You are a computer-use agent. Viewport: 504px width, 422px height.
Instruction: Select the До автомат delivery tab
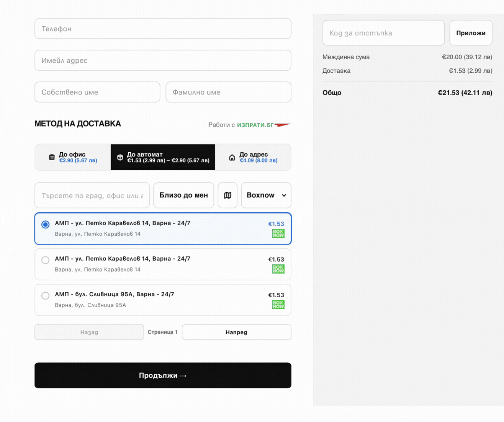(163, 157)
